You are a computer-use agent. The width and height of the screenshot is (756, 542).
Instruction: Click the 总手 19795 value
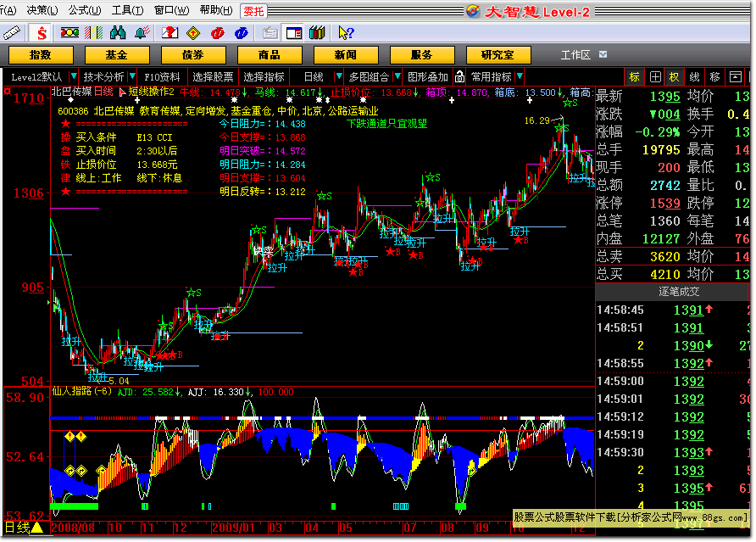tap(661, 150)
